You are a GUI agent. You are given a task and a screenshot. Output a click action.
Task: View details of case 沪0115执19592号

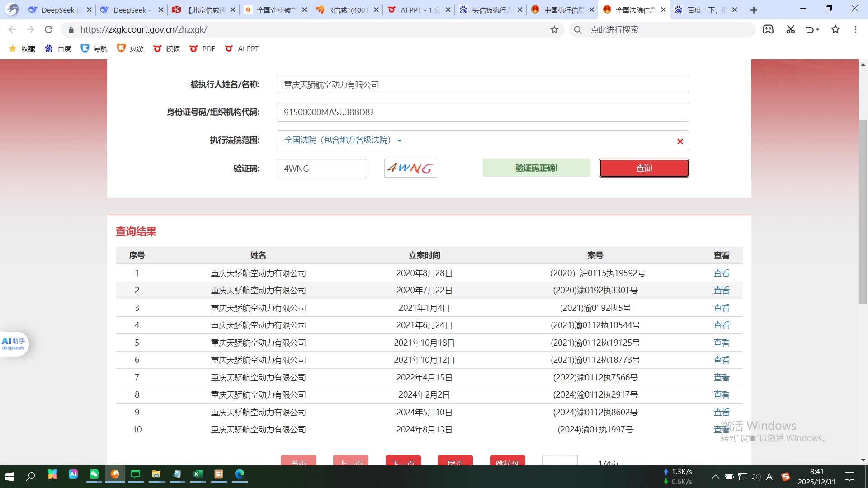click(x=721, y=273)
